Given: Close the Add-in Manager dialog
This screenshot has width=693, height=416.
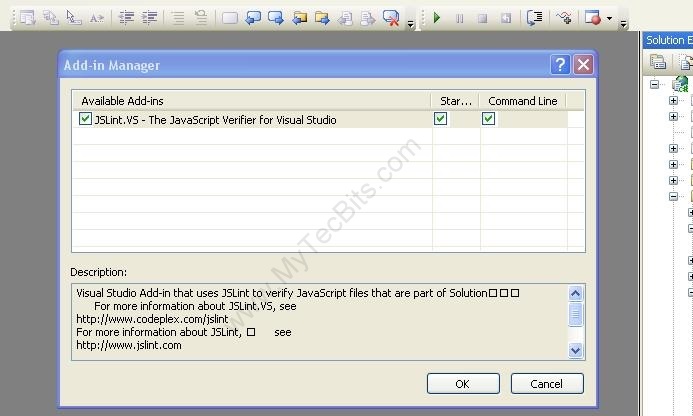Looking at the screenshot, I should point(583,65).
